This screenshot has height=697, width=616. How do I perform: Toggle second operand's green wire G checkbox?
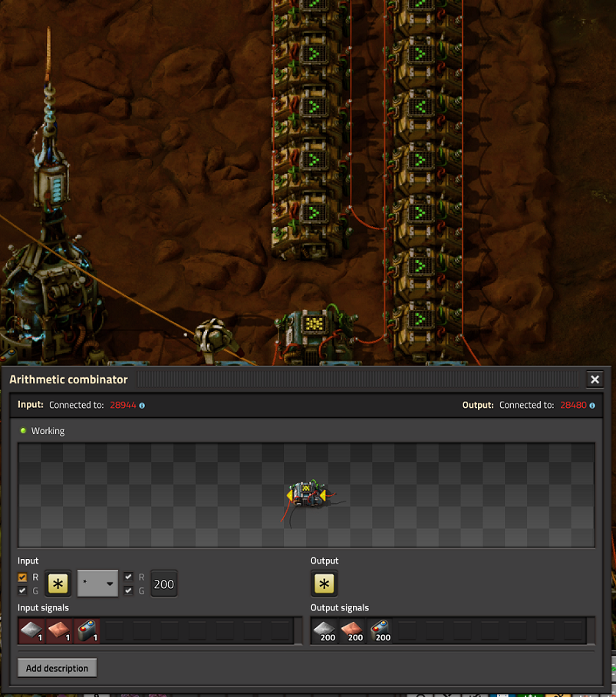128,590
